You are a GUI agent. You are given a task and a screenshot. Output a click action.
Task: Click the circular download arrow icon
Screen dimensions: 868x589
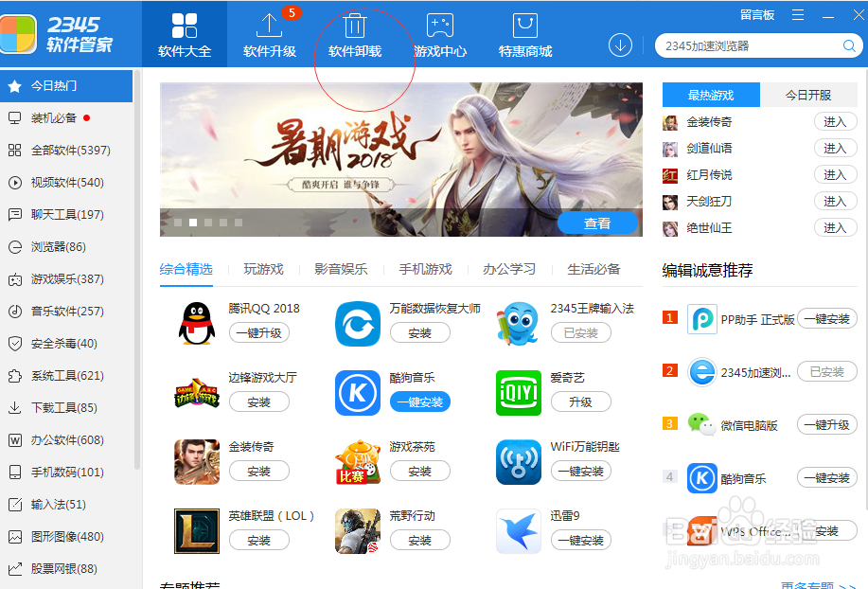coord(622,43)
